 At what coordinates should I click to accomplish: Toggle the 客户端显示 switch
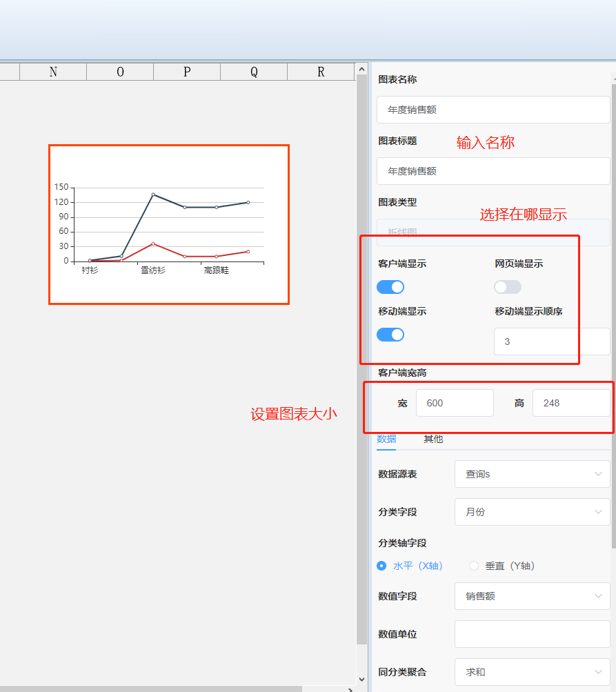[x=390, y=287]
